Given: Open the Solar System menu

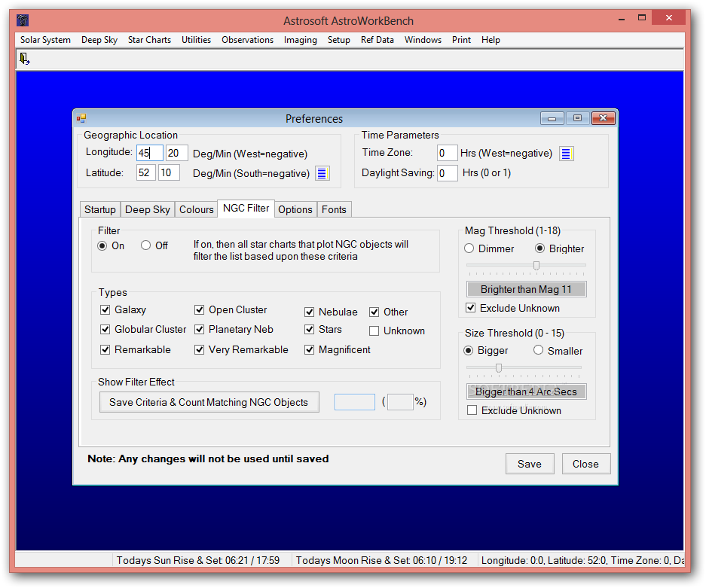Looking at the screenshot, I should point(45,40).
